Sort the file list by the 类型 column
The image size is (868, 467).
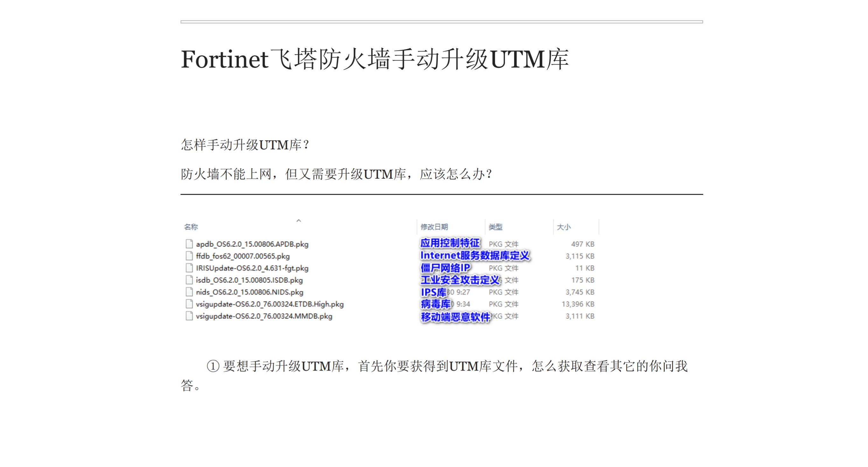click(495, 227)
